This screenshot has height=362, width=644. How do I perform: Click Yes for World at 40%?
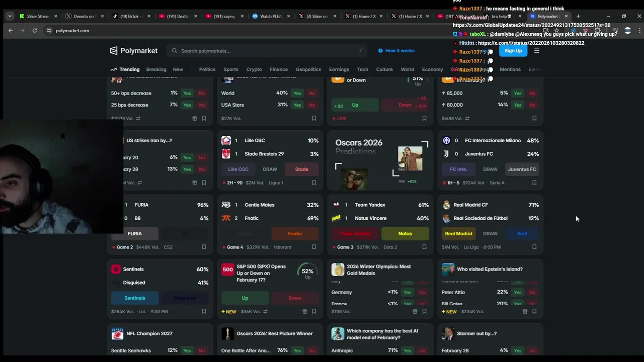pyautogui.click(x=297, y=93)
